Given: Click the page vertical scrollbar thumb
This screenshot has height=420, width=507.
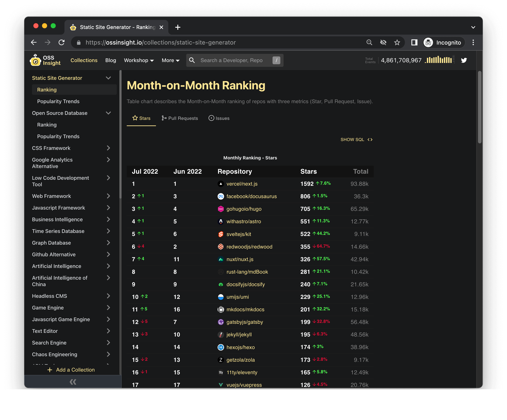Looking at the screenshot, I should tap(480, 107).
